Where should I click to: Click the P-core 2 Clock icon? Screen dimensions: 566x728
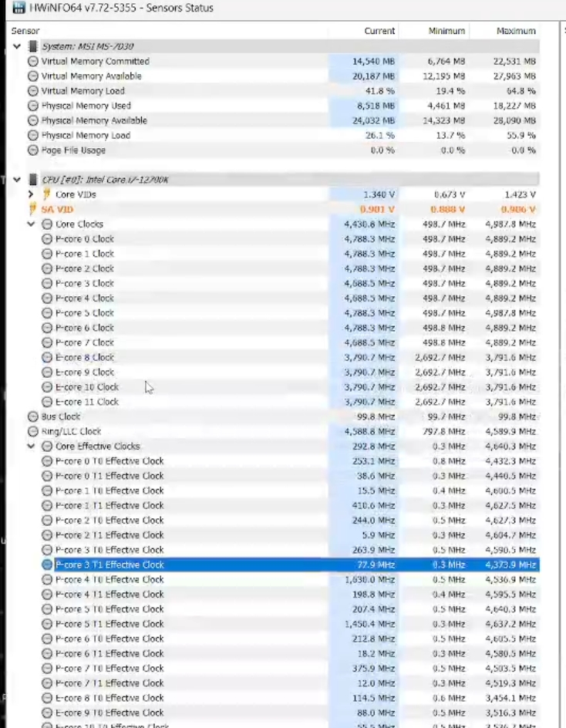[x=47, y=269]
